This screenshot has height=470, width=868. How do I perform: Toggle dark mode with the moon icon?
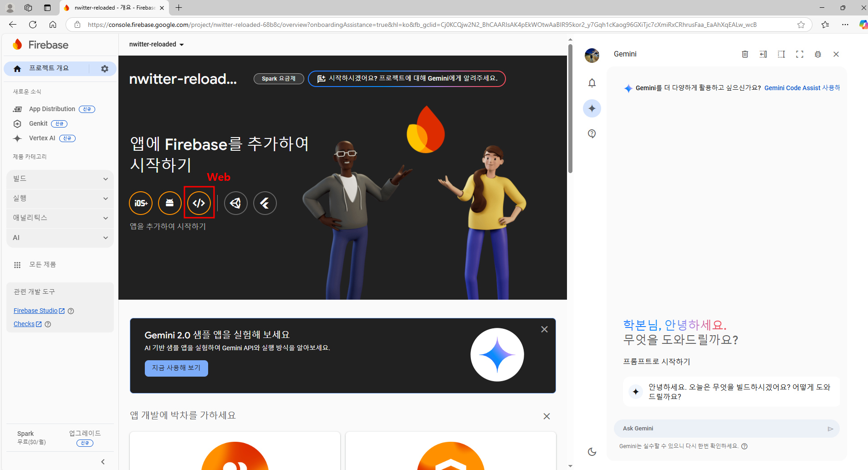tap(592, 452)
